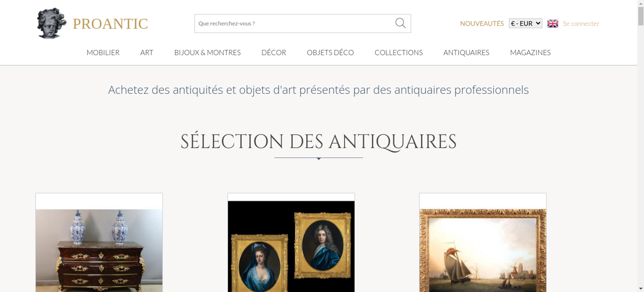This screenshot has height=292, width=644.
Task: Click the scrollbar down arrow
Action: point(641,288)
